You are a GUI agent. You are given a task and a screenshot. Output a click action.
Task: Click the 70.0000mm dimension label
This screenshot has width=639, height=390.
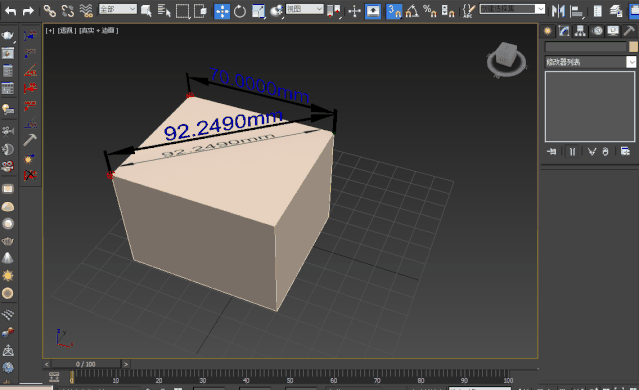(259, 86)
